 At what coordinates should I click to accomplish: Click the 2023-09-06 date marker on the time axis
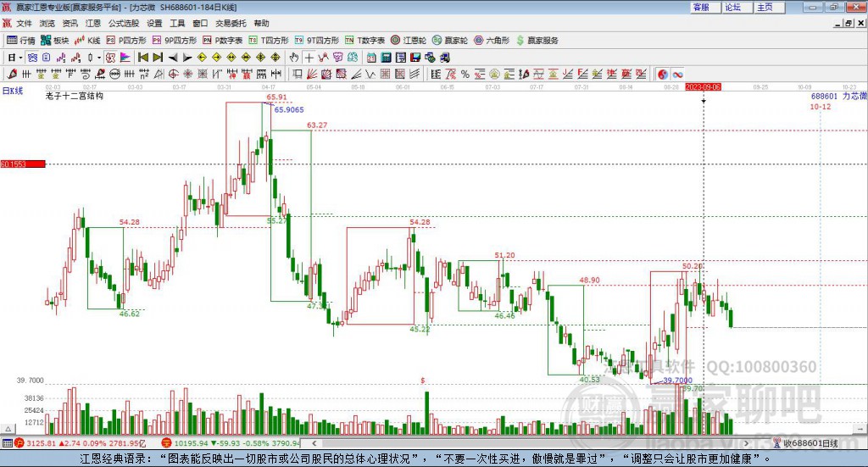tap(703, 87)
